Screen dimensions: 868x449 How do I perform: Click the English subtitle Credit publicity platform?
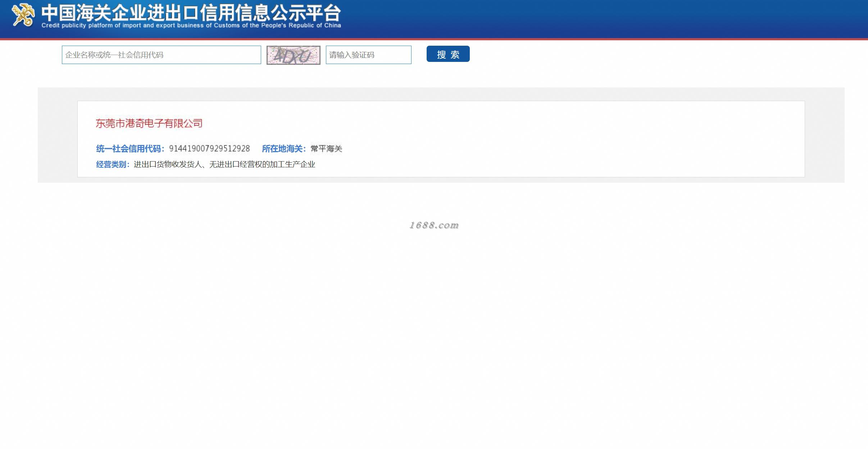click(191, 26)
